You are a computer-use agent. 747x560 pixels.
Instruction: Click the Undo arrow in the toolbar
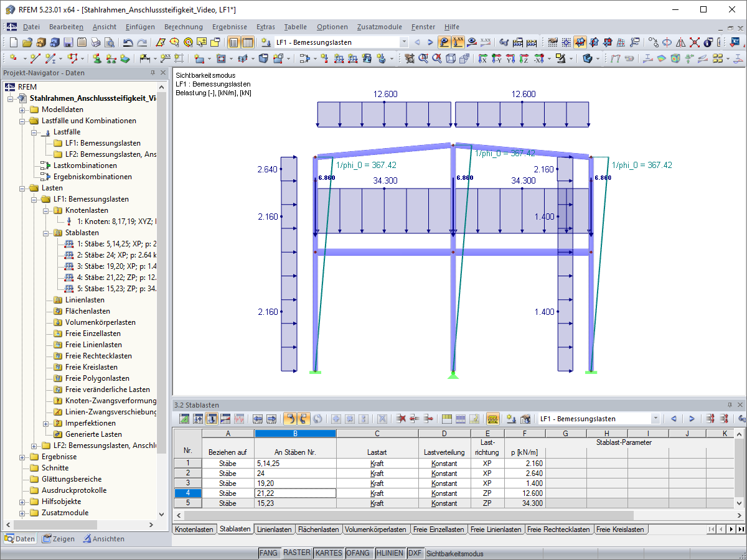(x=128, y=43)
